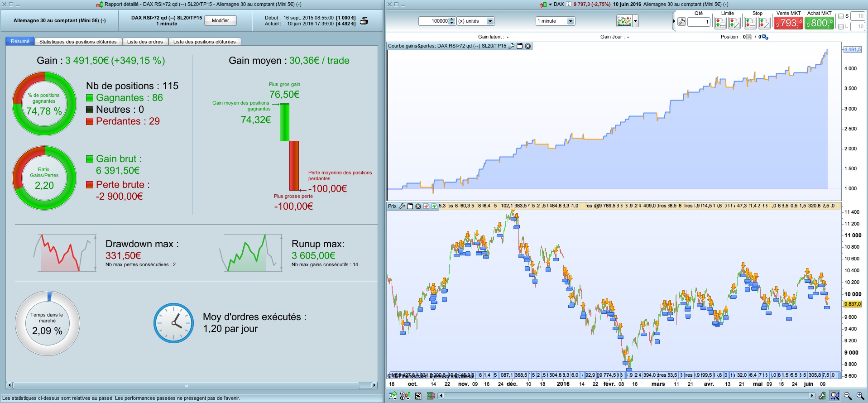Switch to the Résumé tab

pyautogui.click(x=20, y=41)
